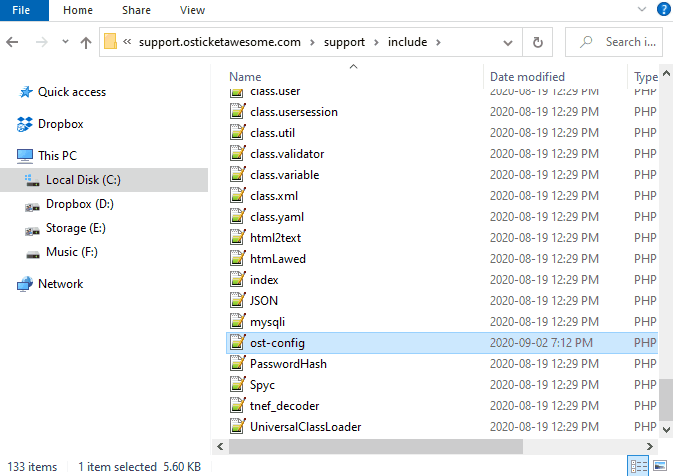Image resolution: width=673 pixels, height=476 pixels.
Task: Select the html2text file icon
Action: pos(237,238)
